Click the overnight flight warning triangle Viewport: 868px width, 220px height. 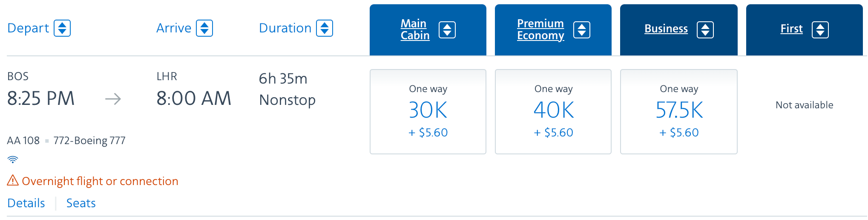(13, 181)
